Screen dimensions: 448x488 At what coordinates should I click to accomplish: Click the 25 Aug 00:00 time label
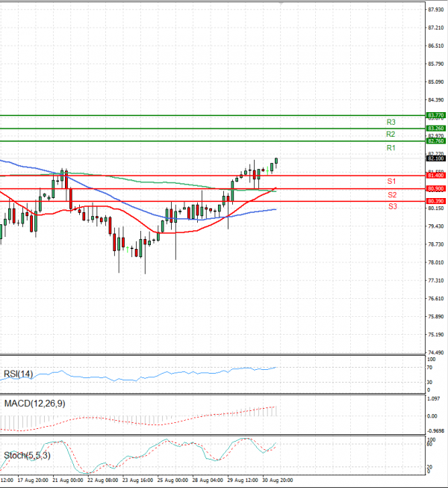[x=172, y=481]
